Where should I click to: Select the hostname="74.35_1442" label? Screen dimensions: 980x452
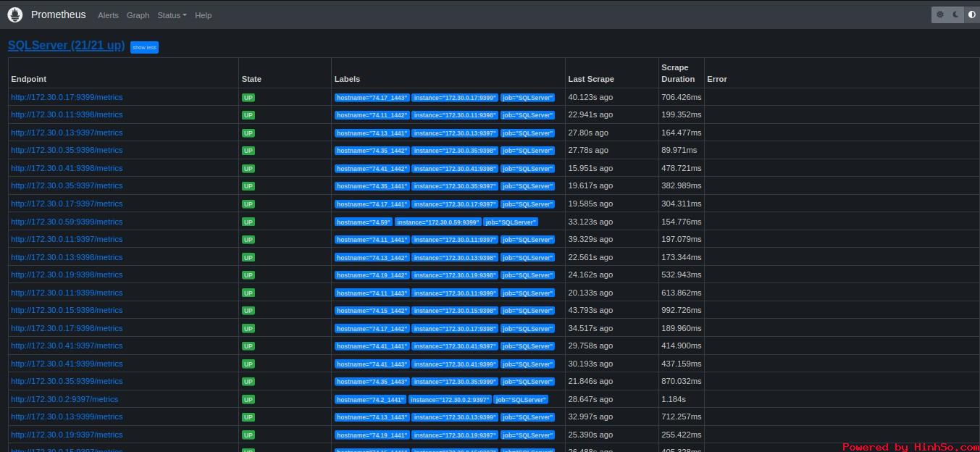(372, 151)
